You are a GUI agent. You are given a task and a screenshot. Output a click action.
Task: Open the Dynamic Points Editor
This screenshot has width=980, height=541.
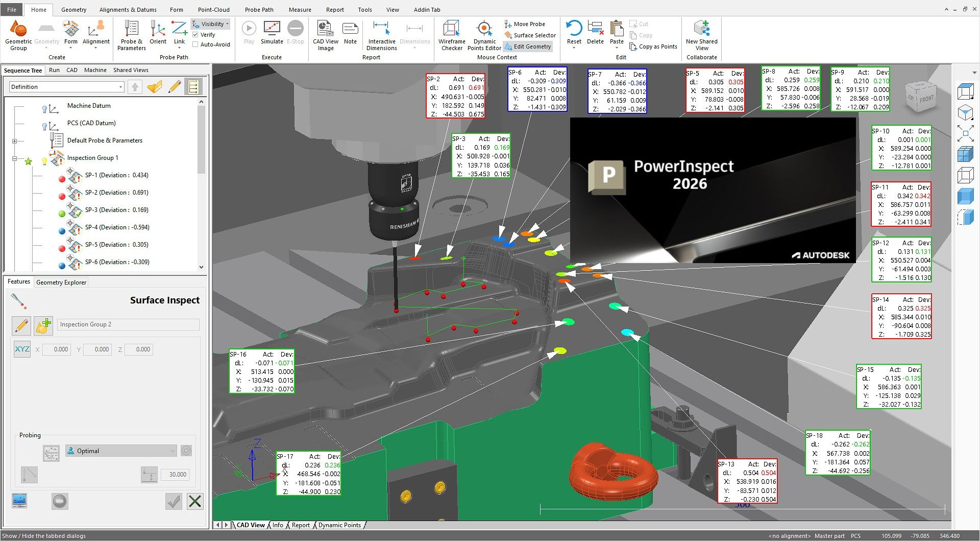click(x=484, y=30)
